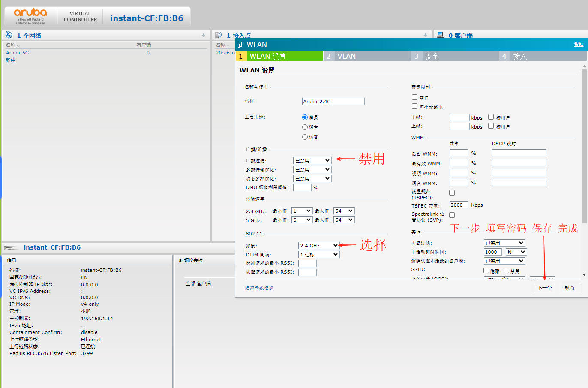Screen dimensions: 588x388
Task: Click the Networks panel icon
Action: (9, 35)
